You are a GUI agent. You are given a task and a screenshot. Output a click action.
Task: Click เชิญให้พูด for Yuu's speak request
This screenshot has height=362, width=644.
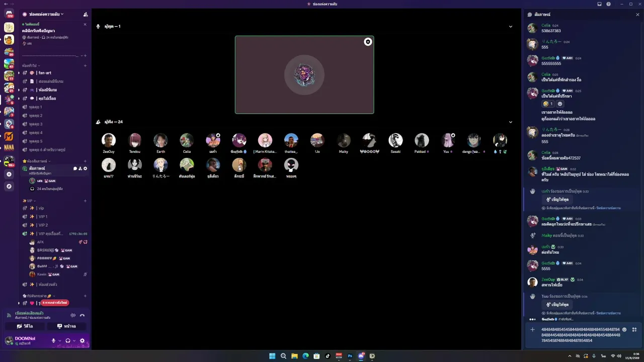(x=557, y=305)
